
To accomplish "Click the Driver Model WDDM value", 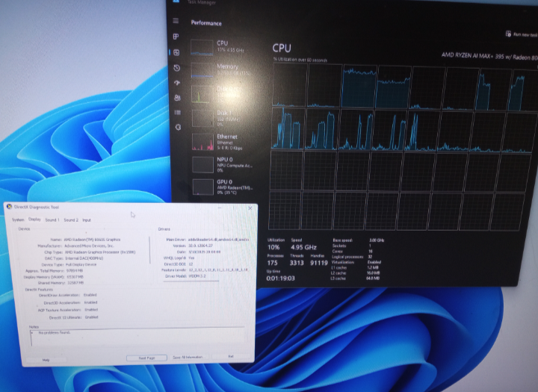I will coord(197,276).
